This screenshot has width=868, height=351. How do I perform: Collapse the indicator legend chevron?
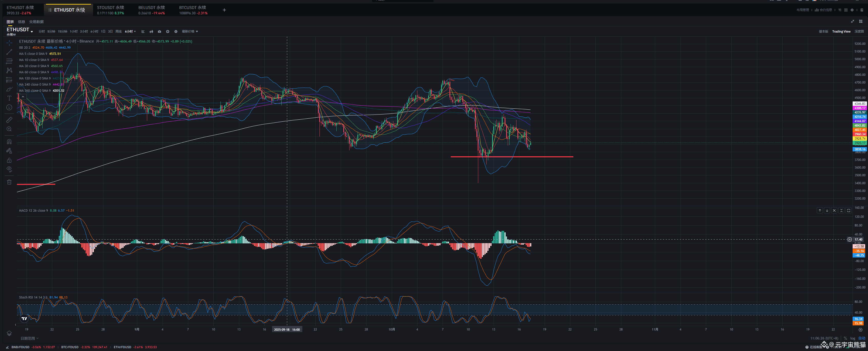tap(23, 97)
